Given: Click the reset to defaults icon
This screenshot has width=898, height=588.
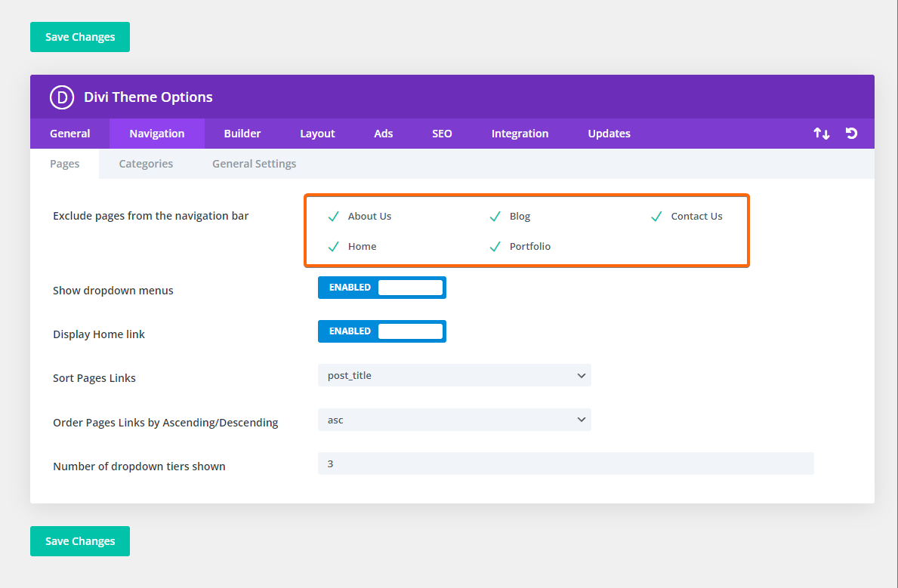Looking at the screenshot, I should (852, 134).
